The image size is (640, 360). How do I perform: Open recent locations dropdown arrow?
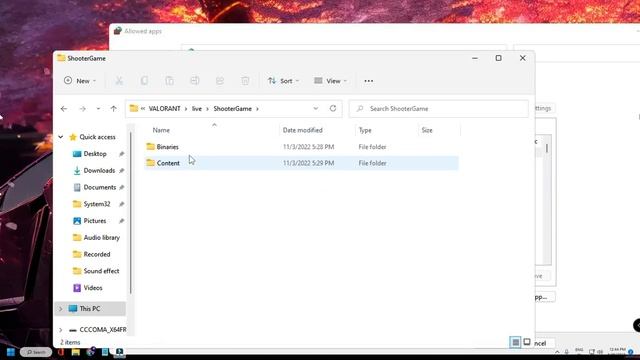click(98, 109)
